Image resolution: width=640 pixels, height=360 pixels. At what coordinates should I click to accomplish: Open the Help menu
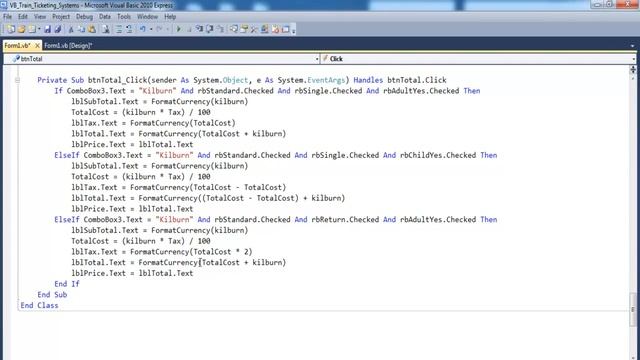pyautogui.click(x=170, y=17)
